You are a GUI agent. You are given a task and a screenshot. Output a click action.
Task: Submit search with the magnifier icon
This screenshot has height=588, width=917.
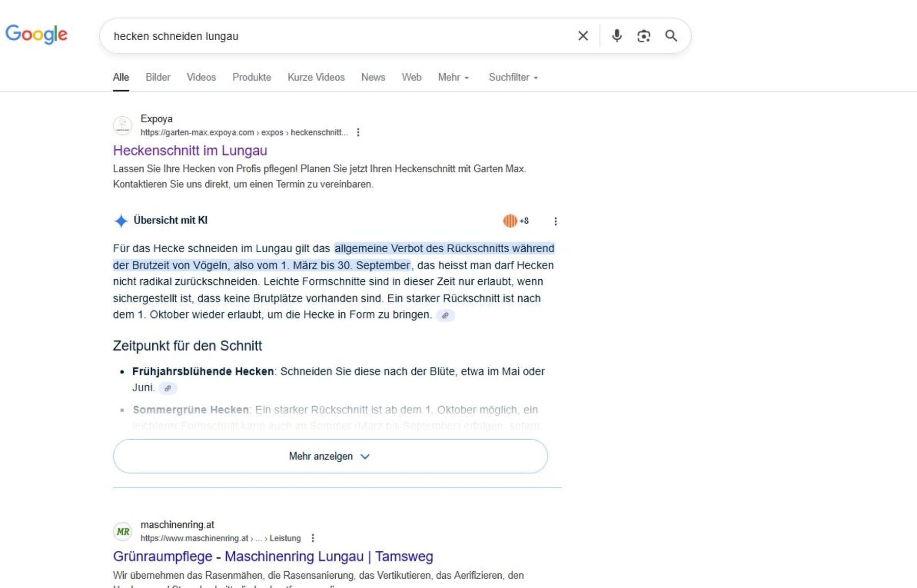[671, 36]
